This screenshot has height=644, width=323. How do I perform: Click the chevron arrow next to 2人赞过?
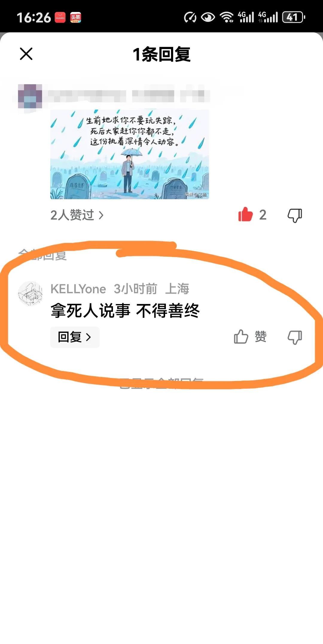[x=101, y=215]
